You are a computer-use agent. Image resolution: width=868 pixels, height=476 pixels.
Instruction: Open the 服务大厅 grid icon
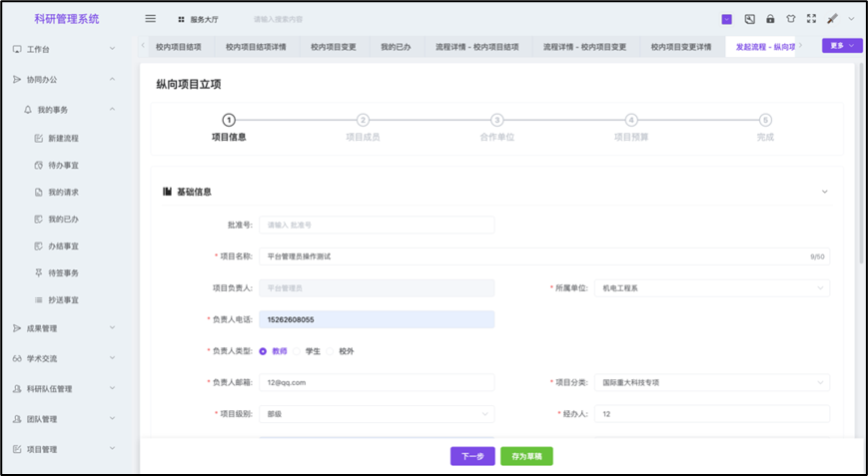coord(181,19)
